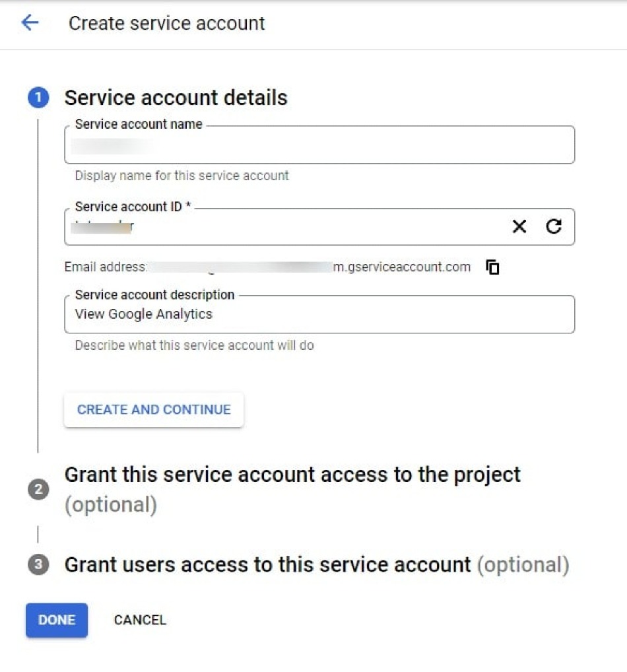Regenerate the Service account ID
627x672 pixels.
[554, 226]
